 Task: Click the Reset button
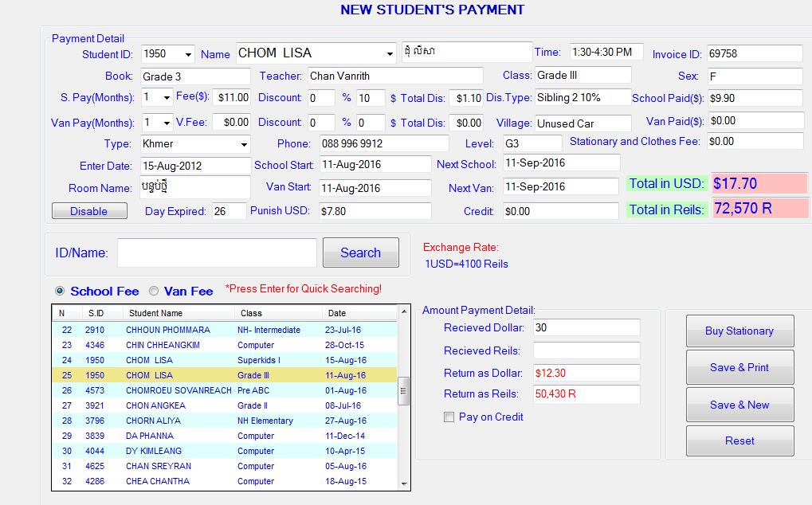coord(739,440)
